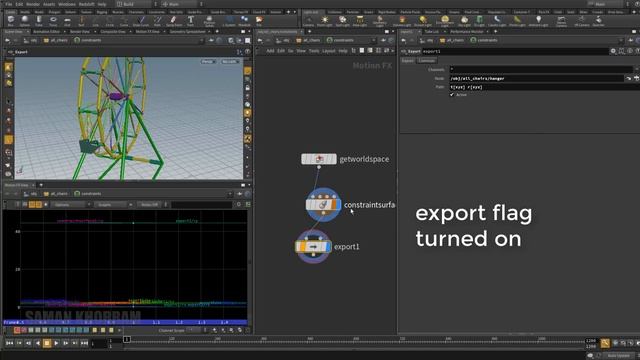Screen dimensions: 640x360
Task: Select the L-System shelf tool
Action: [230, 21]
